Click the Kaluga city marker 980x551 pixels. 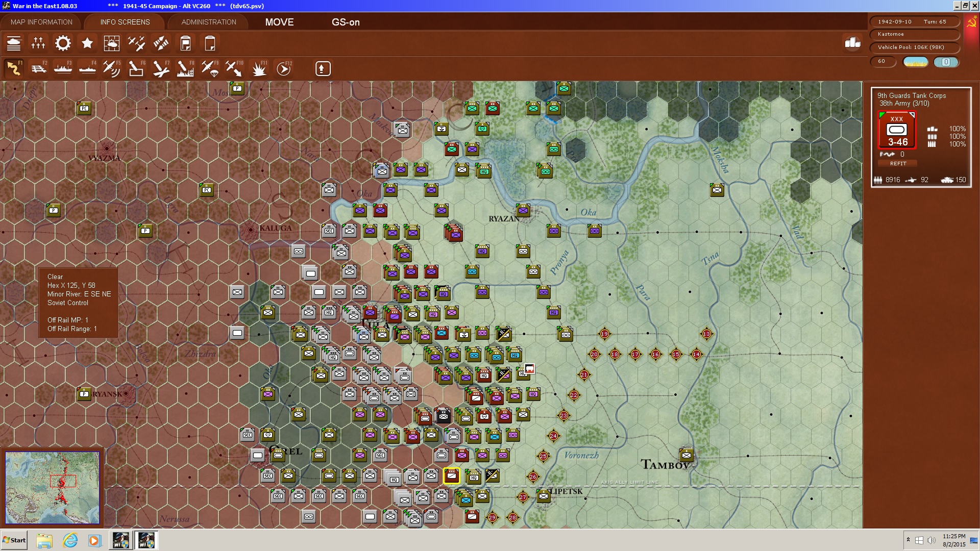[x=250, y=230]
